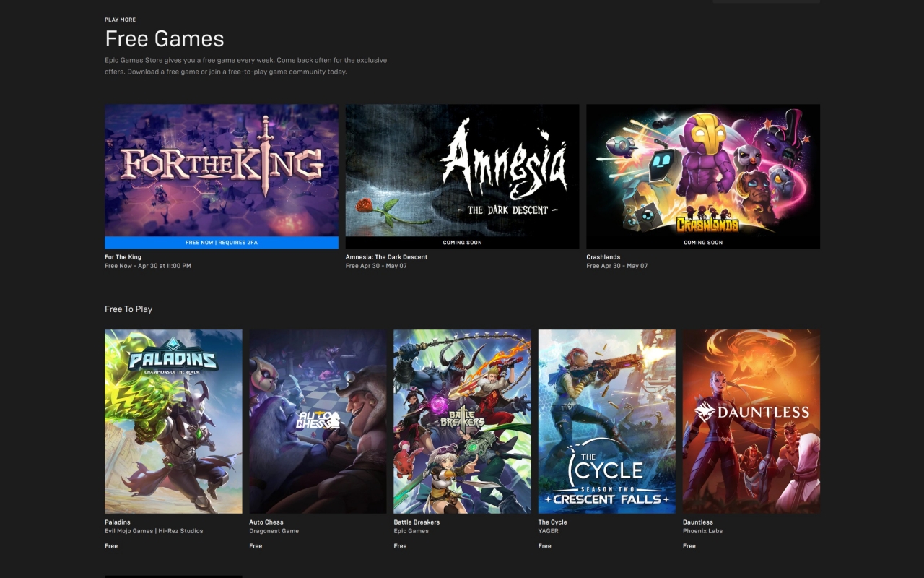The height and width of the screenshot is (578, 924).
Task: Open the For The King banner image
Action: click(221, 170)
